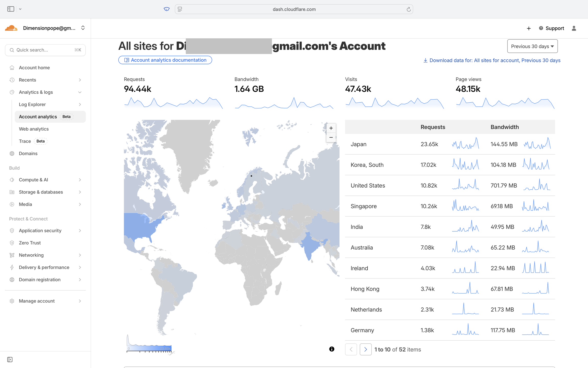Click the Page views 48.15k summary chart
The height and width of the screenshot is (368, 588).
[505, 103]
